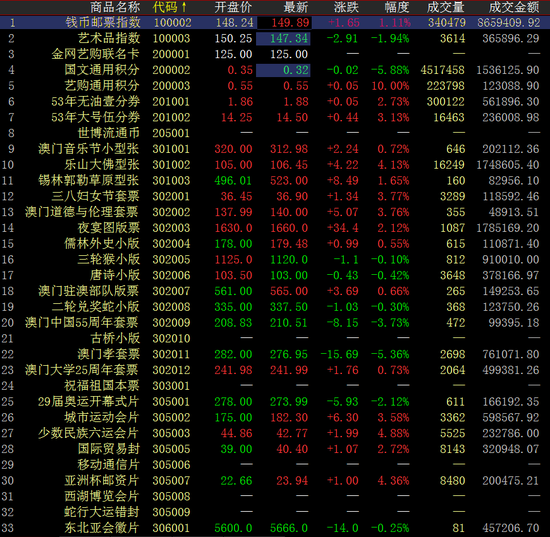Select the 东北亚会徽片 row
This screenshot has height=537, width=550.
275,528
